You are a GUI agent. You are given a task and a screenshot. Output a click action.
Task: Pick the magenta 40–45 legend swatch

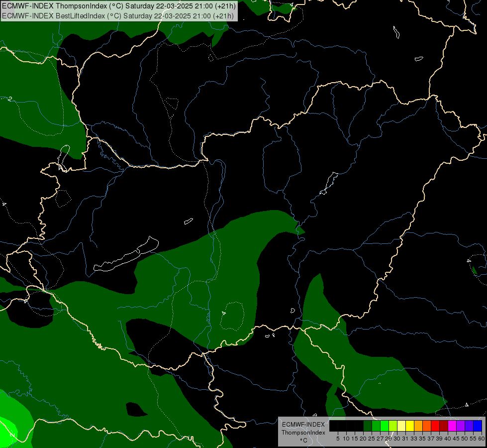coord(452,426)
